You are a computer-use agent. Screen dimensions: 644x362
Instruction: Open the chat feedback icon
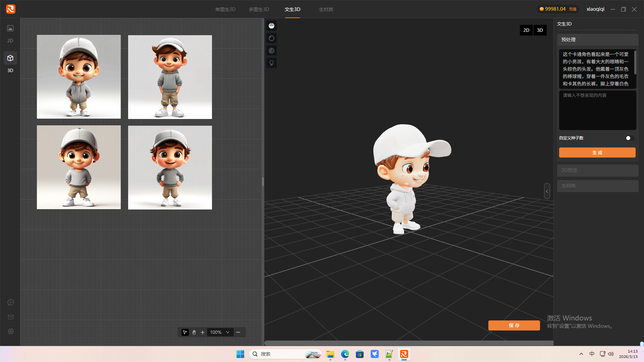11,302
